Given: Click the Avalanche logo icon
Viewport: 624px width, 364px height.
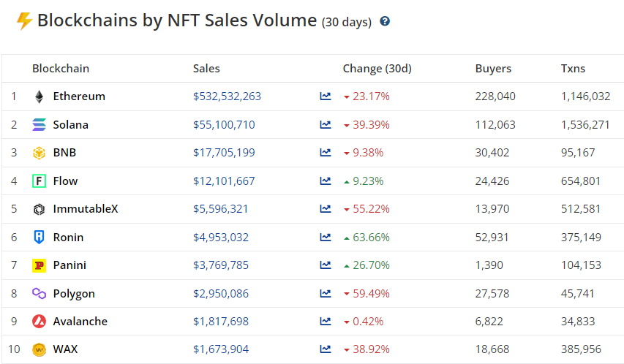Looking at the screenshot, I should 39,322.
